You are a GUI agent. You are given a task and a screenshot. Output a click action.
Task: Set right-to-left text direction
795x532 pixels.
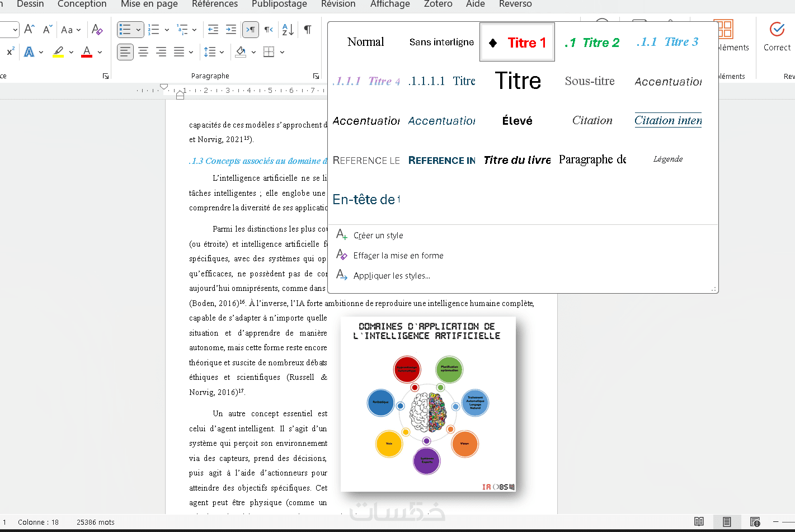(x=269, y=30)
